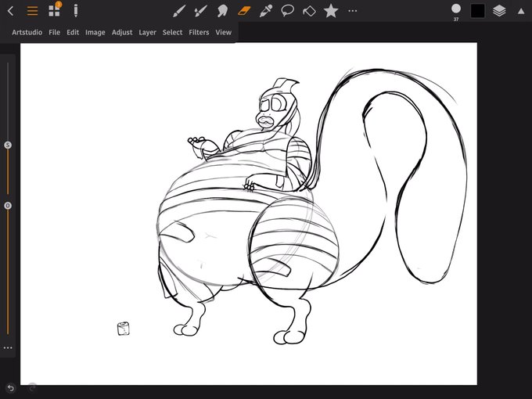Select the Star shape tool
Image resolution: width=532 pixels, height=399 pixels.
(331, 11)
